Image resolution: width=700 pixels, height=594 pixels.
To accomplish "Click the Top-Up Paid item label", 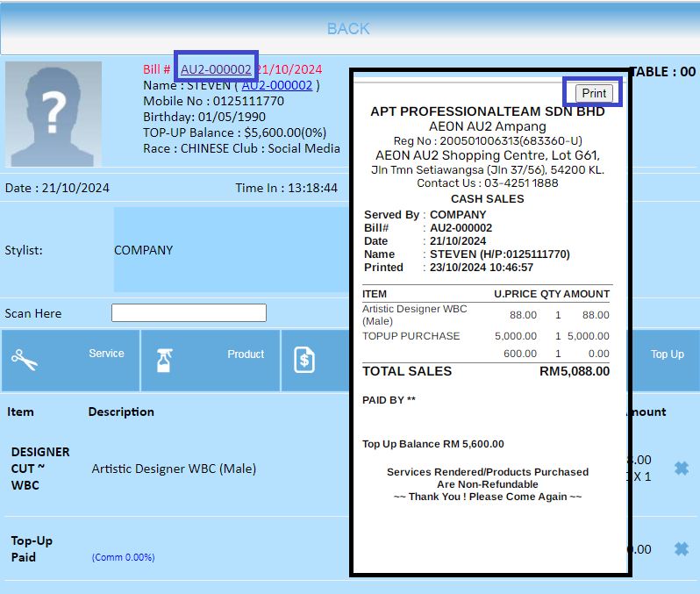I will click(x=32, y=548).
